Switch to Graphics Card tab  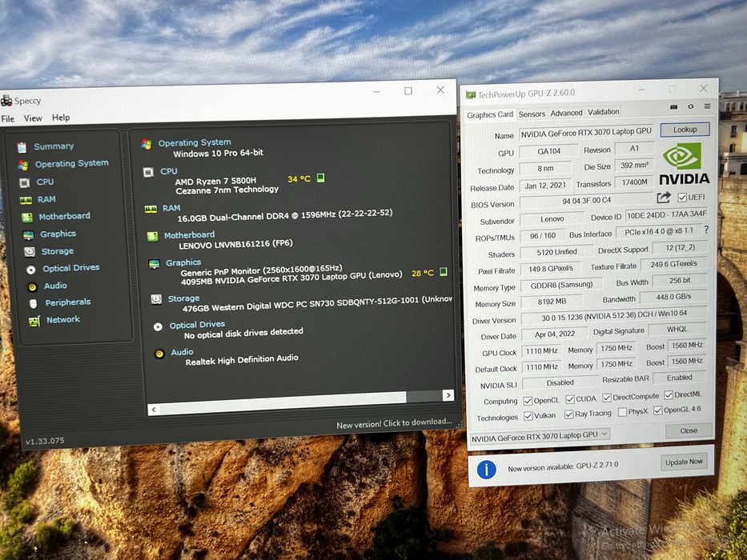coord(490,115)
